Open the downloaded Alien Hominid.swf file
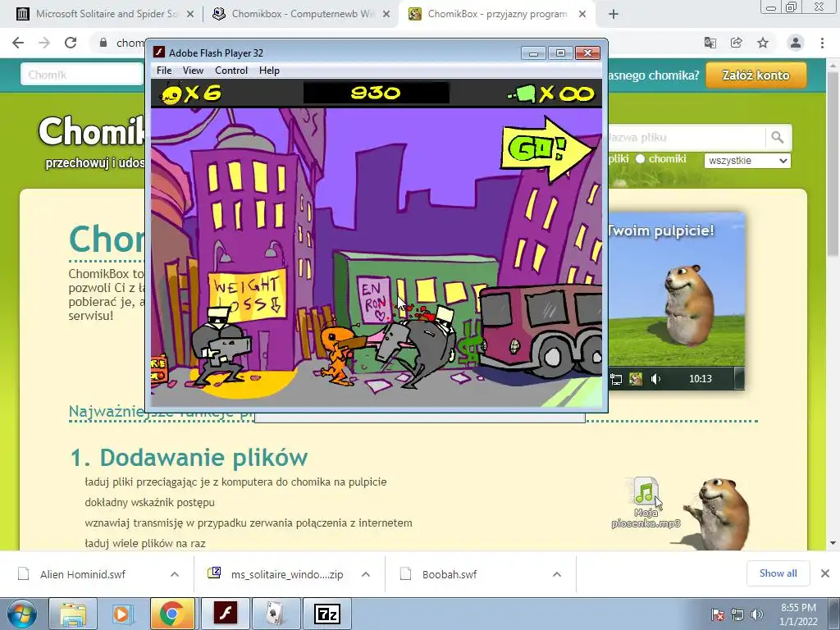This screenshot has height=630, width=840. pos(83,574)
